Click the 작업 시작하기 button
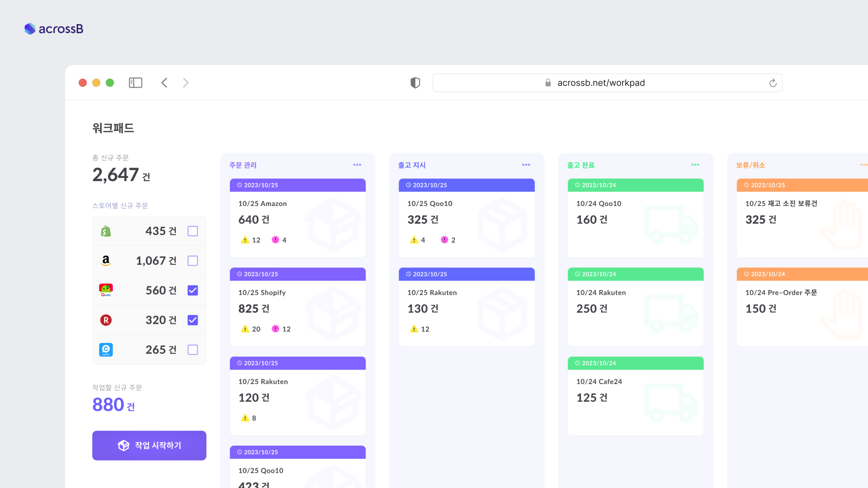The width and height of the screenshot is (868, 488). coord(149,446)
